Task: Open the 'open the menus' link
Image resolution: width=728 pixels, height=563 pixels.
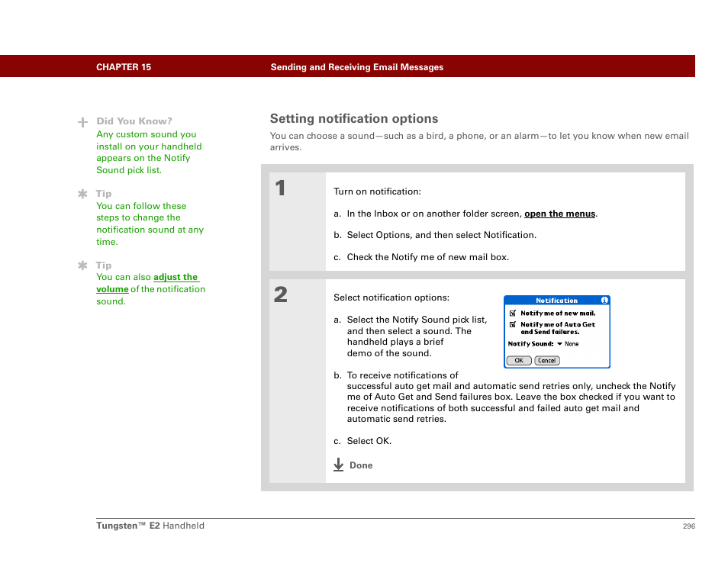Action: pyautogui.click(x=559, y=214)
